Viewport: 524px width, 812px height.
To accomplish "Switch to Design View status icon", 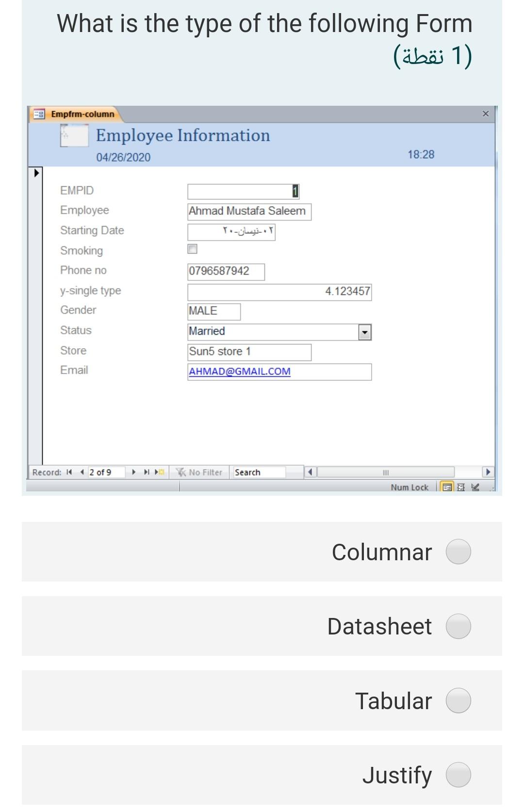I will 475,487.
